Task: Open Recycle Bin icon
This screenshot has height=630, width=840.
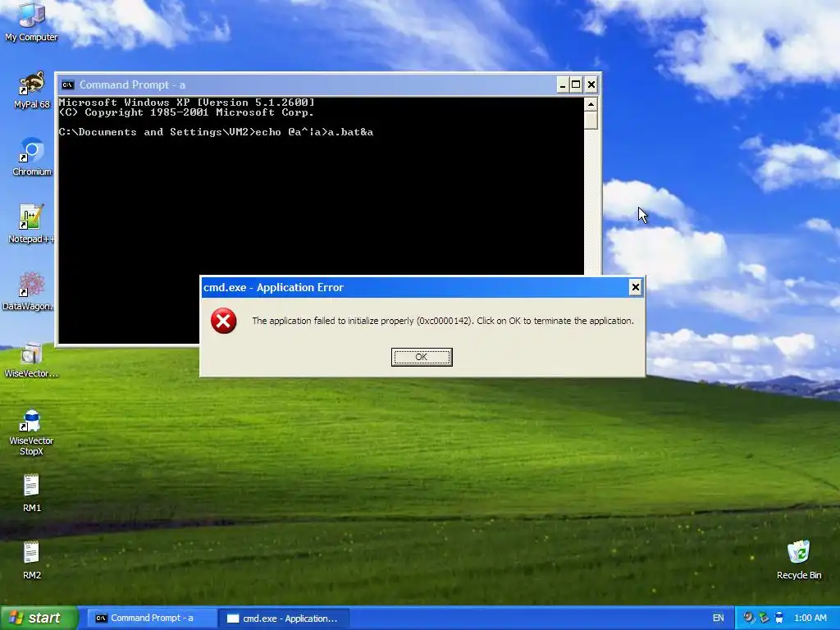Action: 799,560
